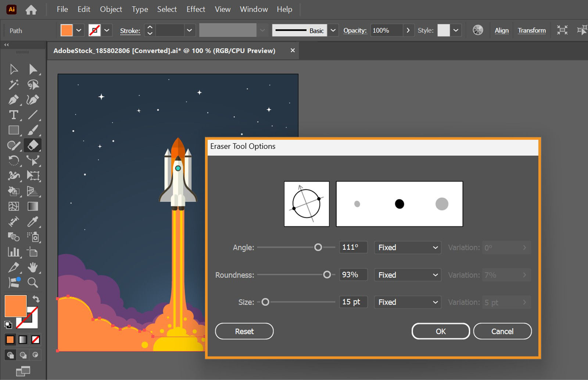
Task: Open the Fixed dropdown next to Angle
Action: tap(407, 247)
